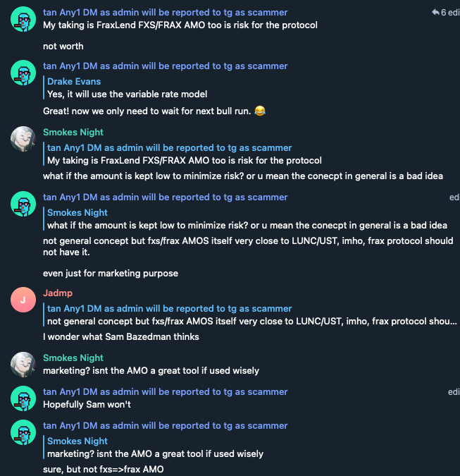This screenshot has width=460, height=476.
Task: Click the sender name above the first FraxLend message
Action: click(165, 13)
